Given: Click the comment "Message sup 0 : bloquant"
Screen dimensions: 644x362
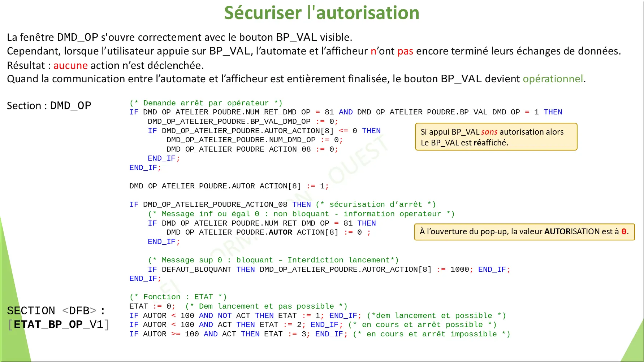Looking at the screenshot, I should pyautogui.click(x=273, y=260).
